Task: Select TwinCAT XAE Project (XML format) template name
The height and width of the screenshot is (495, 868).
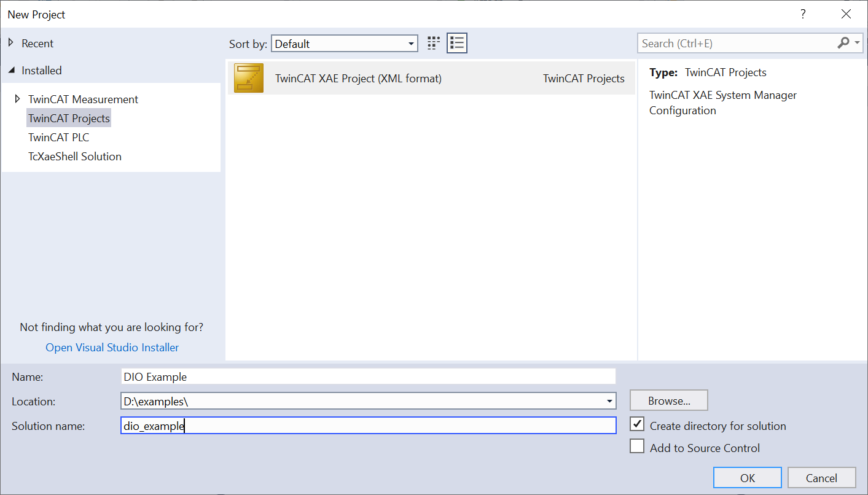Action: [358, 78]
